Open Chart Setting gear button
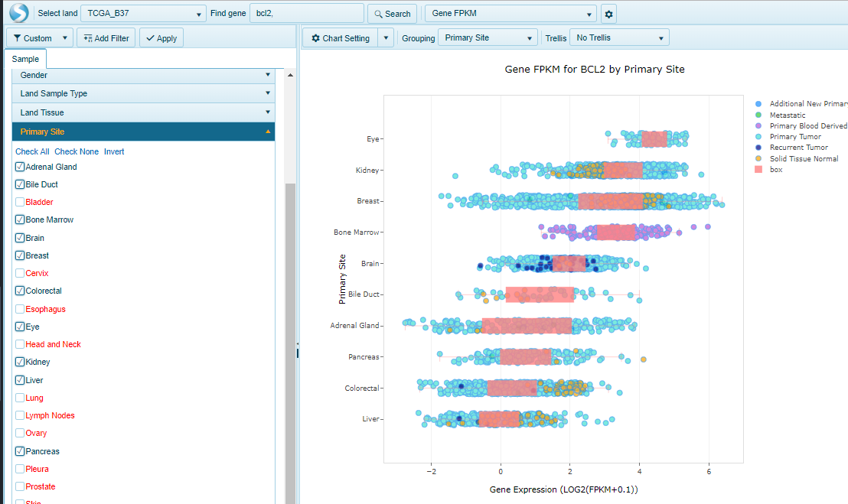Screen dimensions: 848x504 pyautogui.click(x=341, y=38)
